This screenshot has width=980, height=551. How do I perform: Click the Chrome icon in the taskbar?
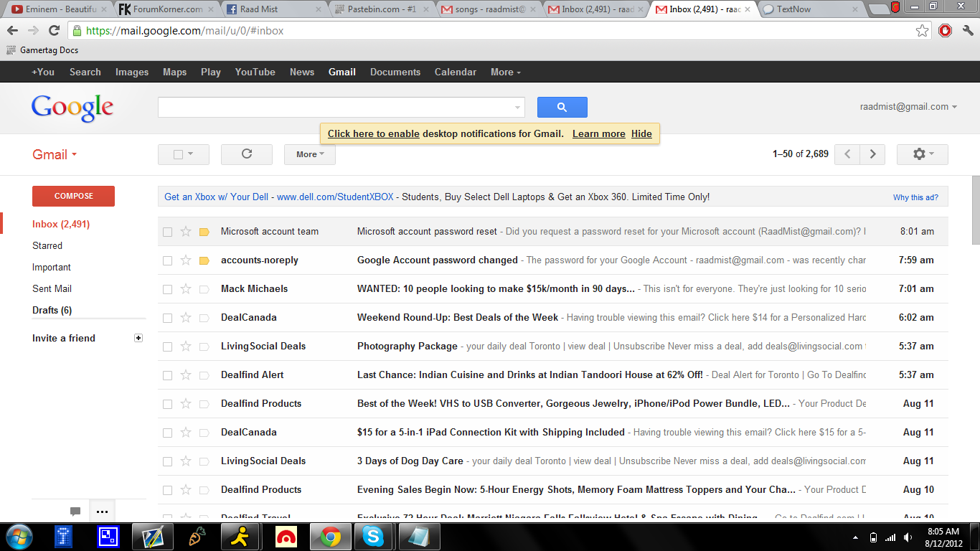pos(331,537)
